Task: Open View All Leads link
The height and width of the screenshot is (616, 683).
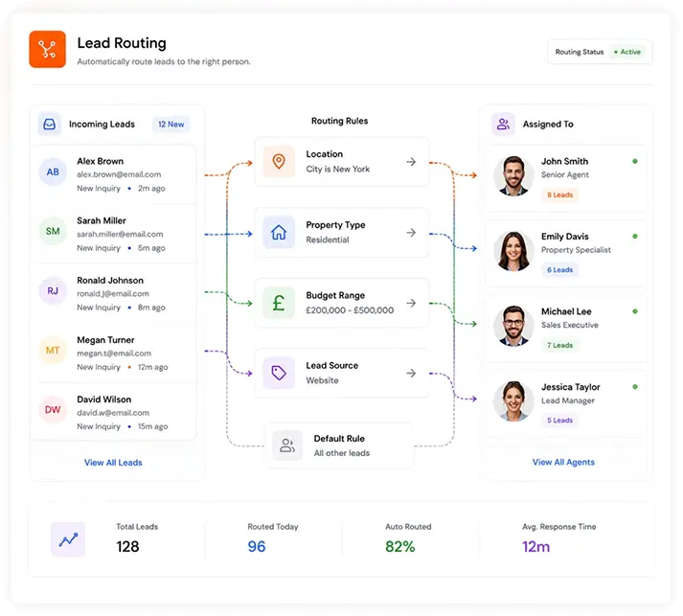Action: coord(113,463)
